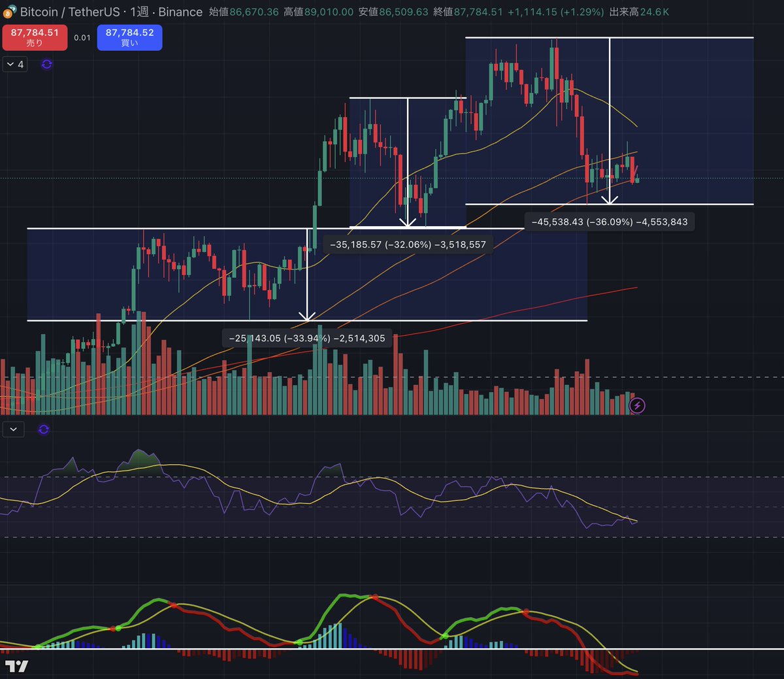The height and width of the screenshot is (679, 784).
Task: Select measurement label -45,538.43 (-36.09%)
Action: click(610, 222)
